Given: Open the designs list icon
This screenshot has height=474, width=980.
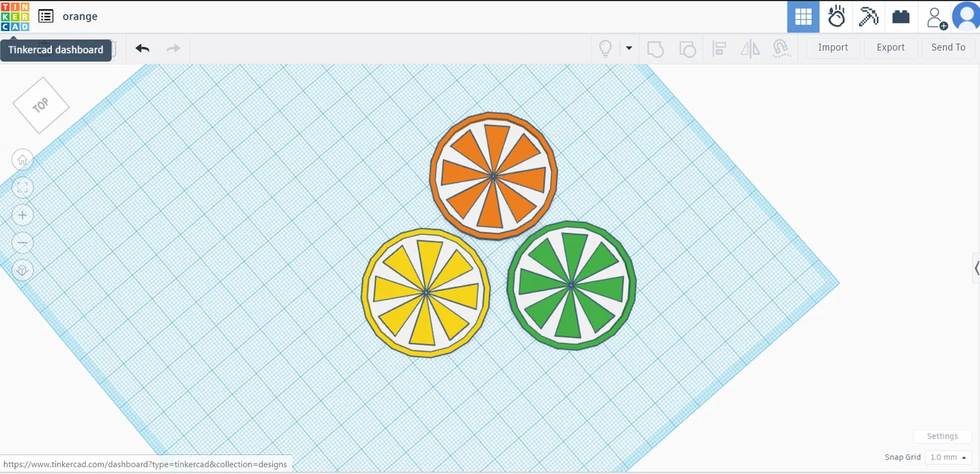Looking at the screenshot, I should (x=45, y=16).
